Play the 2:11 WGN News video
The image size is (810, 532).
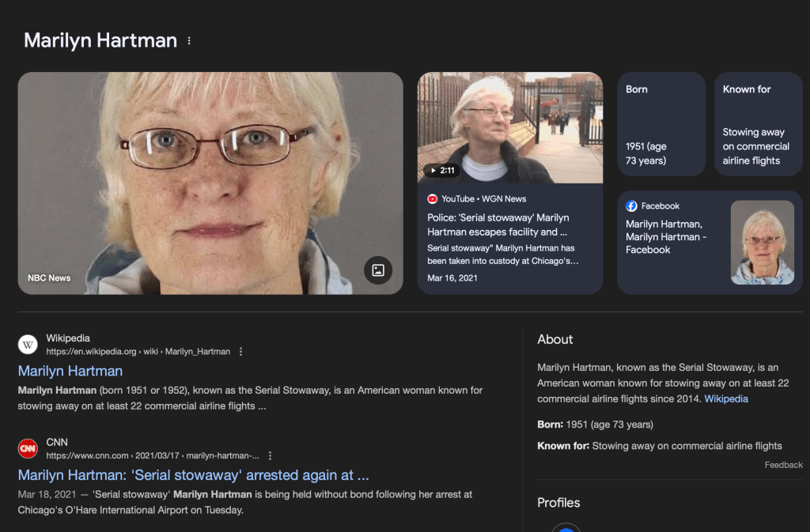click(x=441, y=170)
